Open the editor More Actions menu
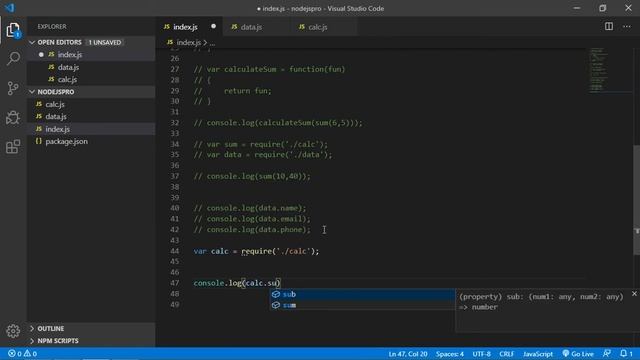The width and height of the screenshot is (640, 360). pos(627,27)
